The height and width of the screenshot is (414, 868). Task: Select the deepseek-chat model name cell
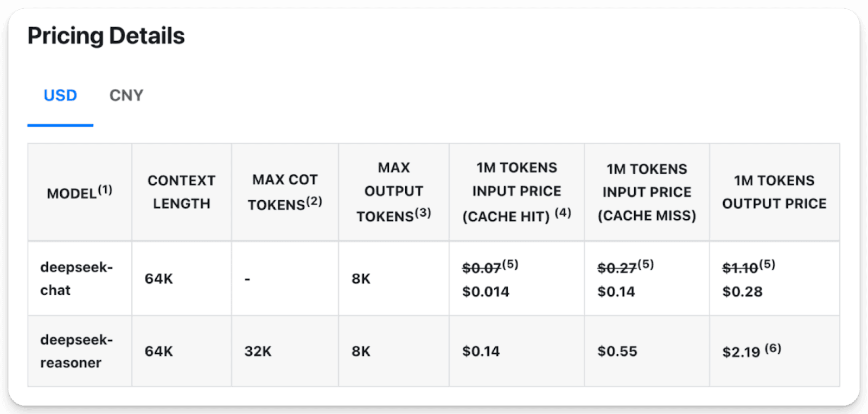pyautogui.click(x=79, y=278)
